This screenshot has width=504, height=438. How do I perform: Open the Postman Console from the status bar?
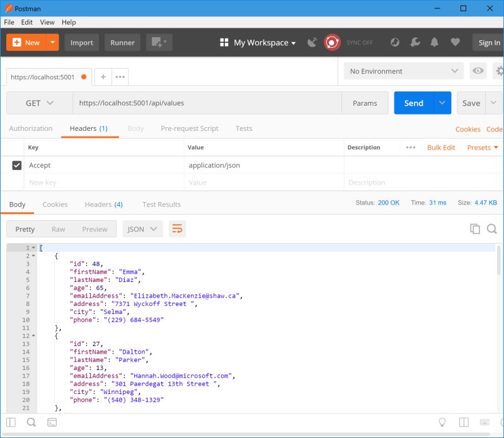click(x=52, y=422)
